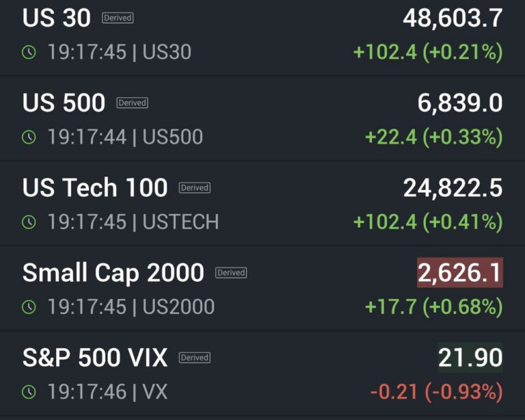
Task: Open the S&P 500 VIX index name
Action: point(95,358)
